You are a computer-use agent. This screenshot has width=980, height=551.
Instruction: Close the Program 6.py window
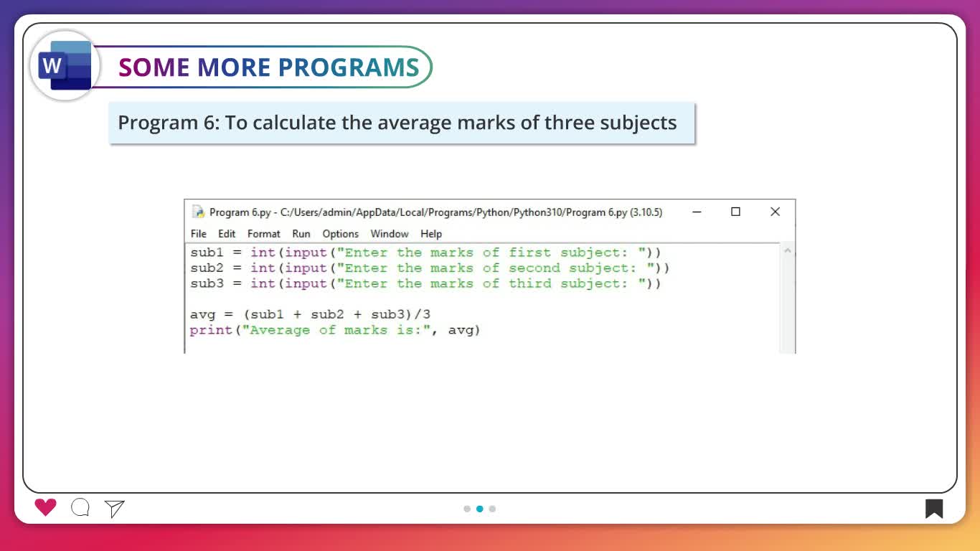775,212
